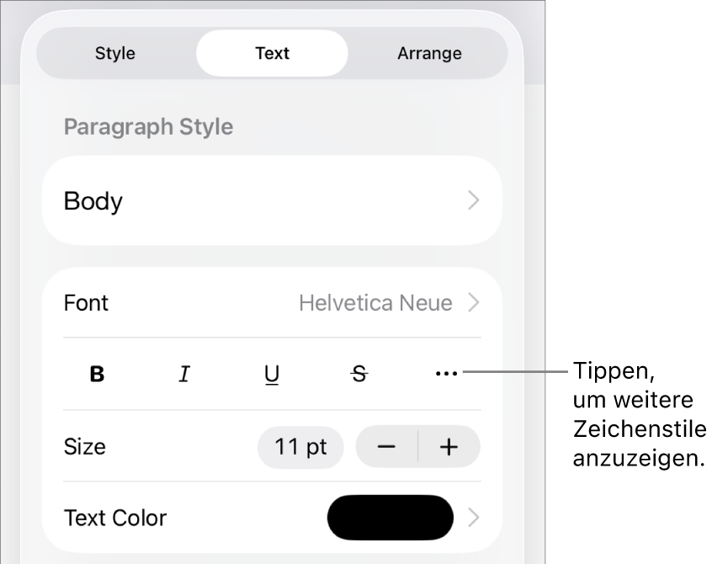Click the chevron next to font name
Image resolution: width=728 pixels, height=564 pixels.
(474, 303)
